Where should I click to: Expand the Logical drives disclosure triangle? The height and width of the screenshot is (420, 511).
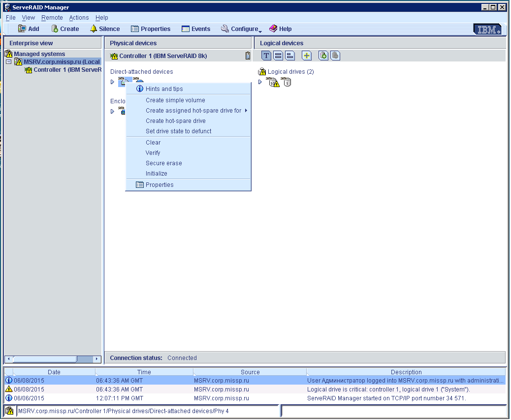(x=260, y=82)
